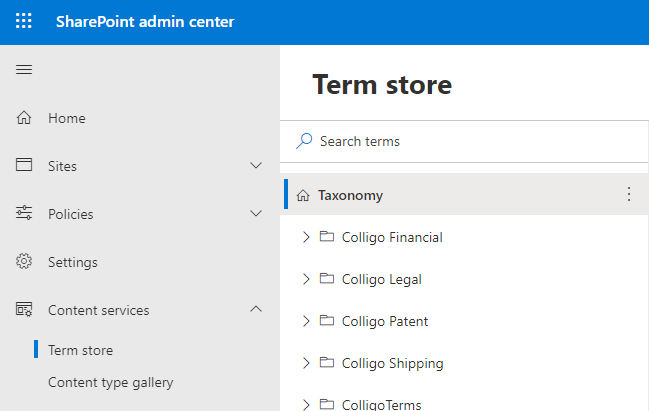Click the Content services icon
649x411 pixels.
[x=24, y=309]
